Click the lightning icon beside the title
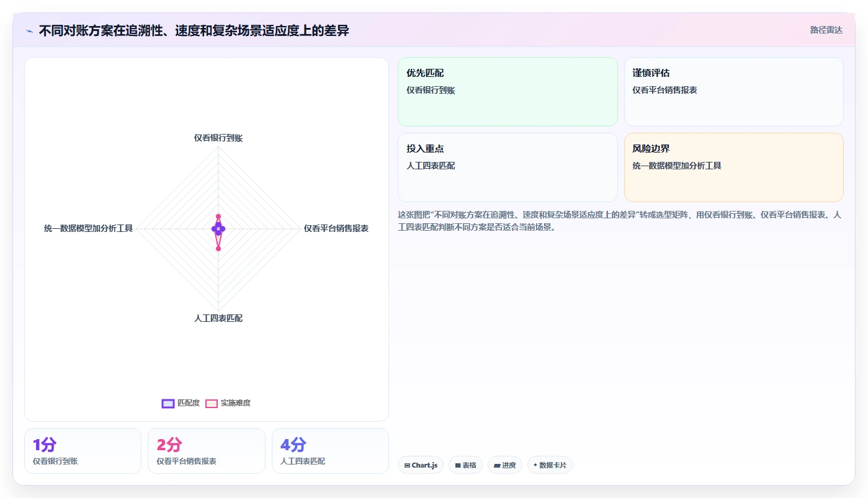 (30, 31)
